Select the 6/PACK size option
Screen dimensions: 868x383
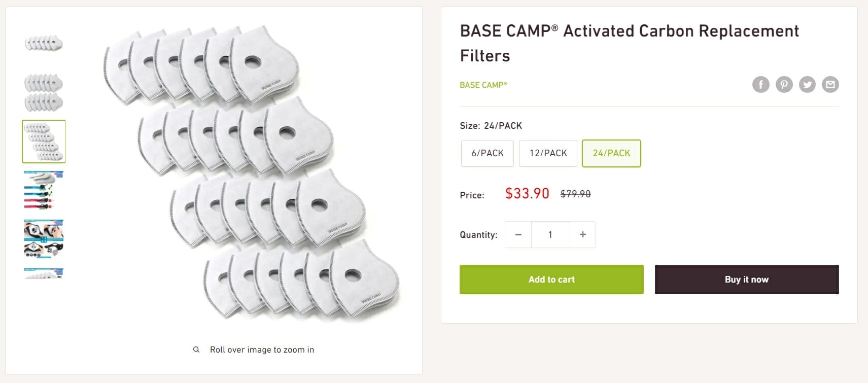pos(487,153)
